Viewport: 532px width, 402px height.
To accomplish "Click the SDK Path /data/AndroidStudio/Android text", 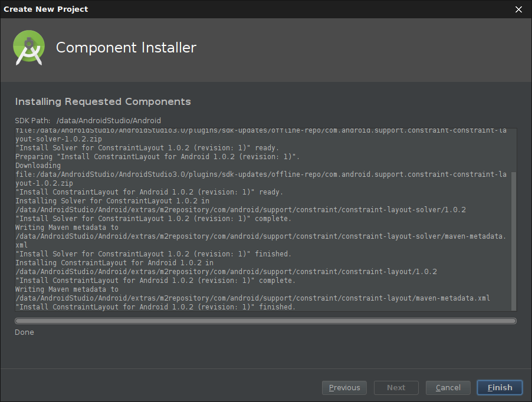I will [88, 120].
